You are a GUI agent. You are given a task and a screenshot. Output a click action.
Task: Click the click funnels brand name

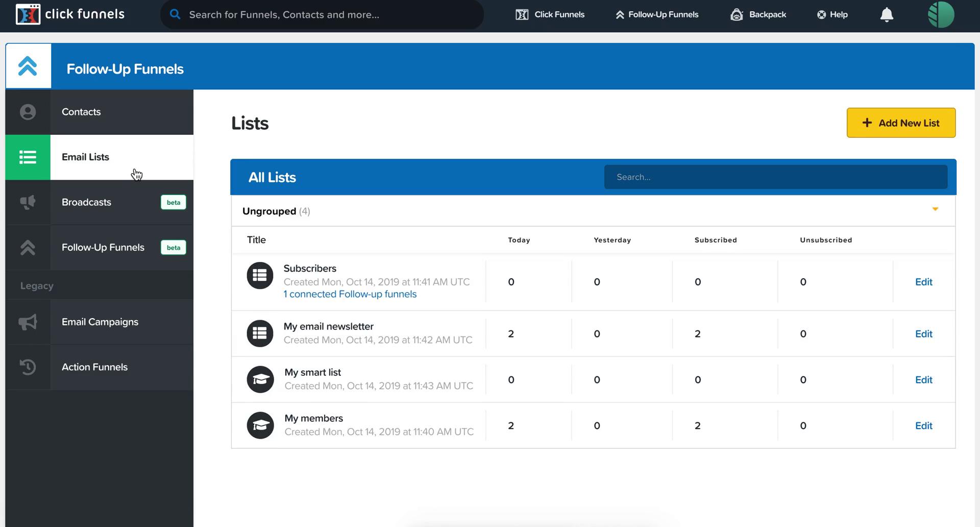[x=85, y=14]
